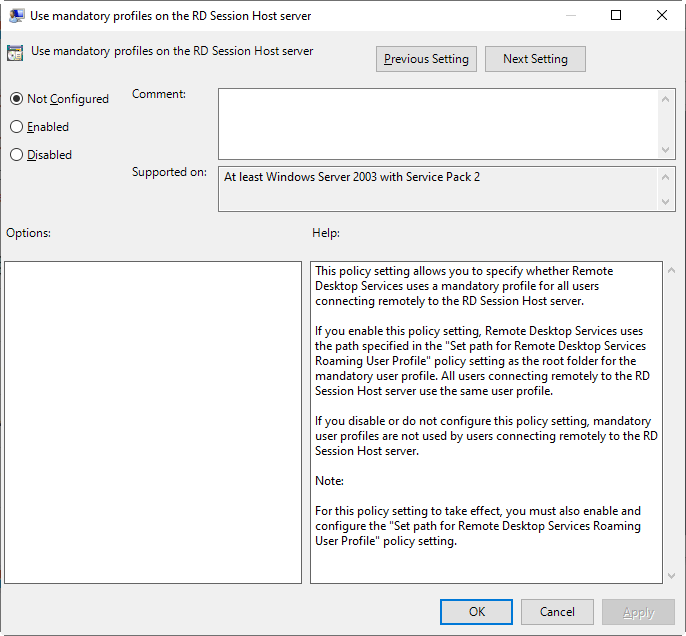The width and height of the screenshot is (686, 636).
Task: Choose the Enabled radio option
Action: [x=16, y=127]
